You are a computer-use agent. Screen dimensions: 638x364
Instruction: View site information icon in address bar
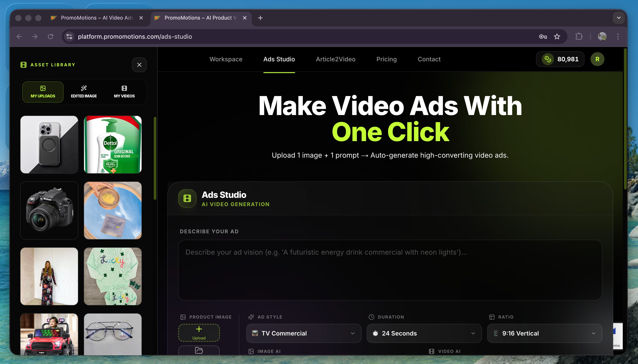[x=69, y=37]
